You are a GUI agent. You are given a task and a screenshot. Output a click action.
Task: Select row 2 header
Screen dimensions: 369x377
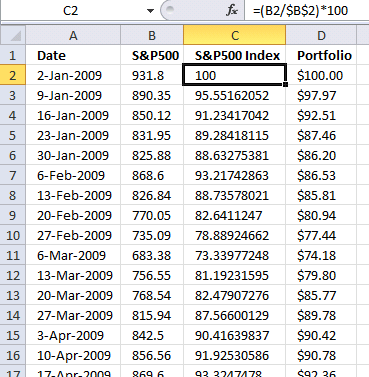click(13, 75)
